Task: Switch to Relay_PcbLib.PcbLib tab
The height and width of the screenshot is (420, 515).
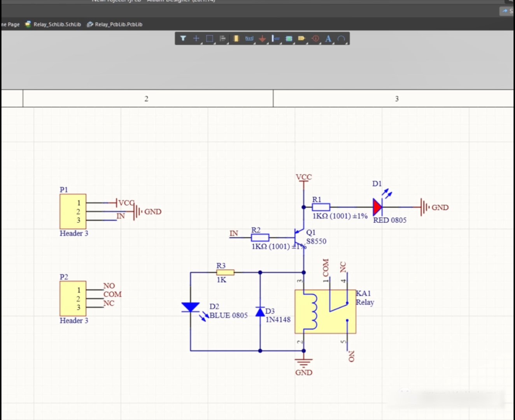Action: (114, 24)
